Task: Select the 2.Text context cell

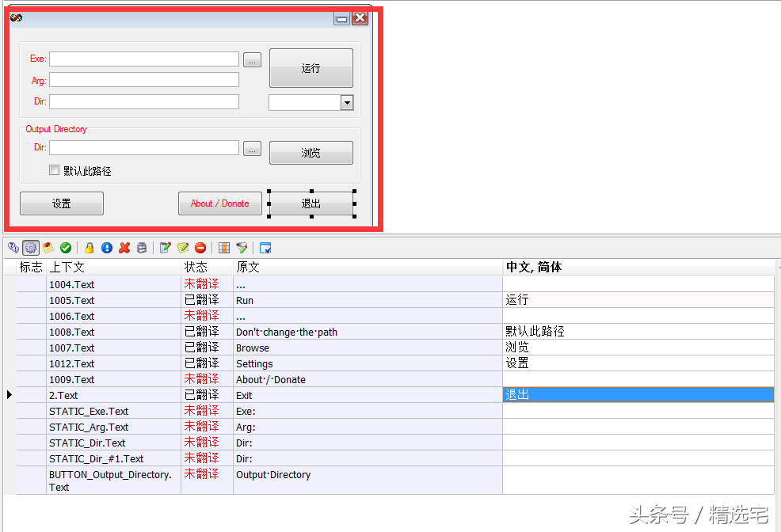Action: click(x=113, y=395)
